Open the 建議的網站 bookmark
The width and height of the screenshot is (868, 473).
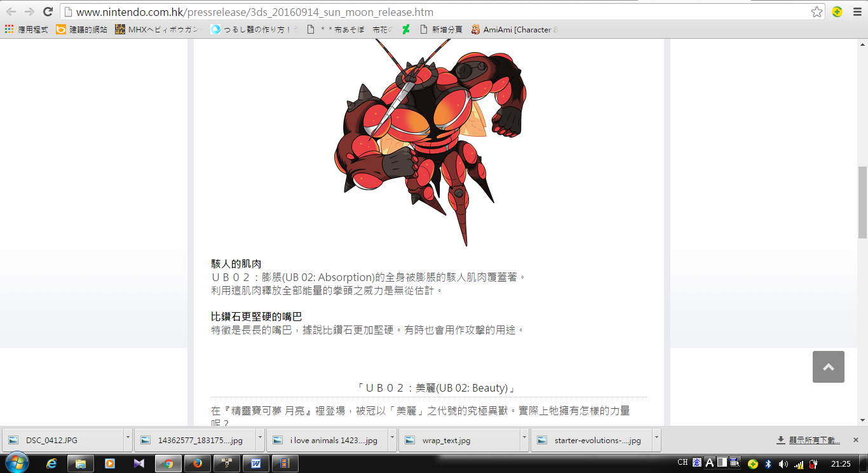82,29
